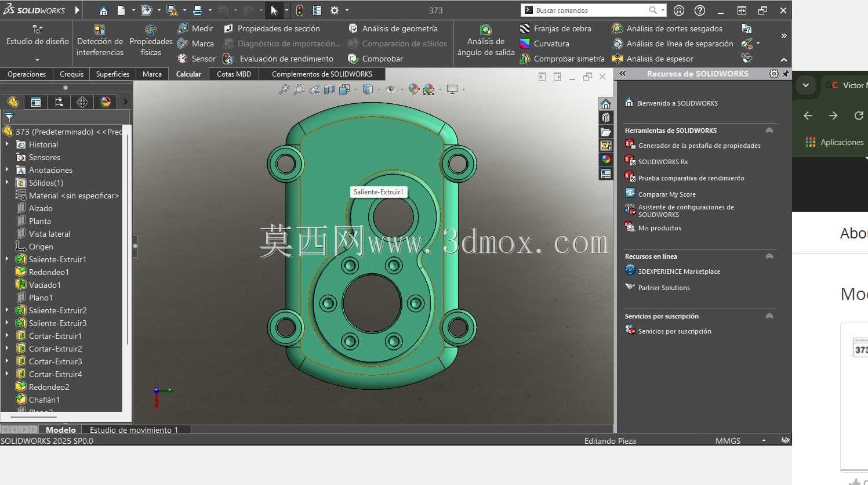Create a new document with the page icon
This screenshot has height=485, width=868.
(121, 10)
